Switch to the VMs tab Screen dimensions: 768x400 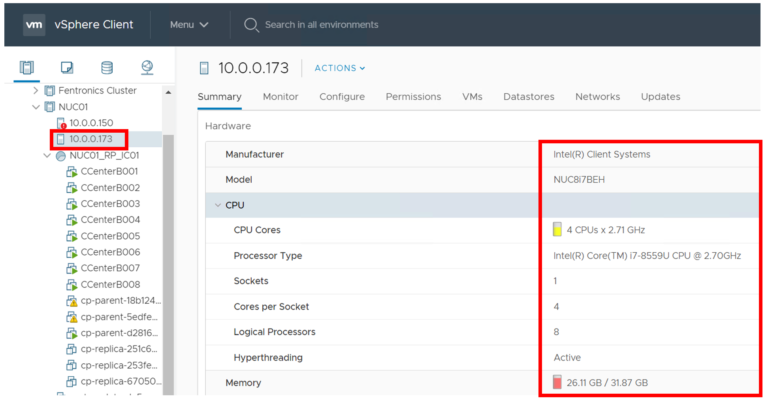[472, 97]
